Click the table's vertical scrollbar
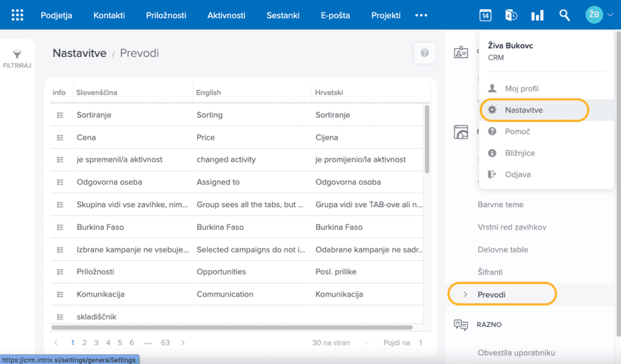The height and width of the screenshot is (364, 621). 427,139
